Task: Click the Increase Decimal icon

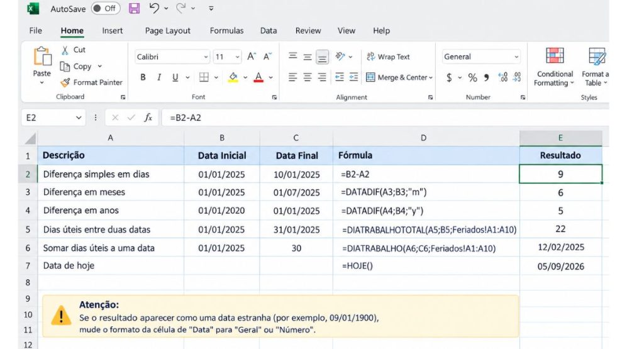Action: point(502,77)
